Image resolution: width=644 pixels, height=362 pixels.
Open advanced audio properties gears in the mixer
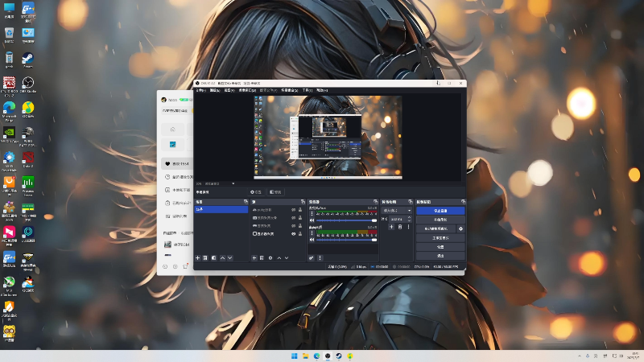click(312, 257)
